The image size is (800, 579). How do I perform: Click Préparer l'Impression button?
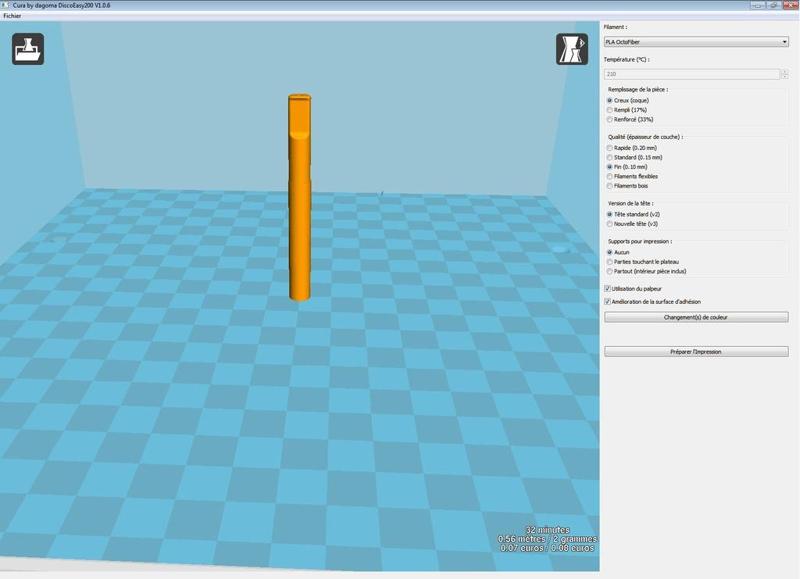pyautogui.click(x=696, y=352)
